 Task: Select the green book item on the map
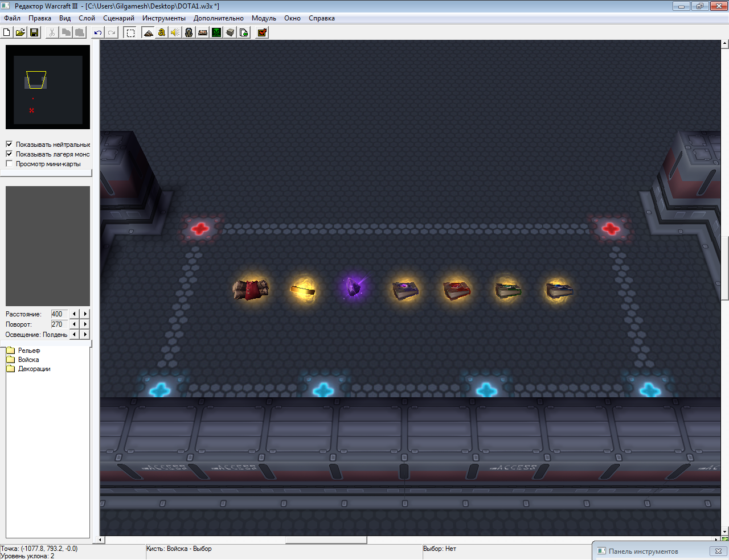pos(507,291)
